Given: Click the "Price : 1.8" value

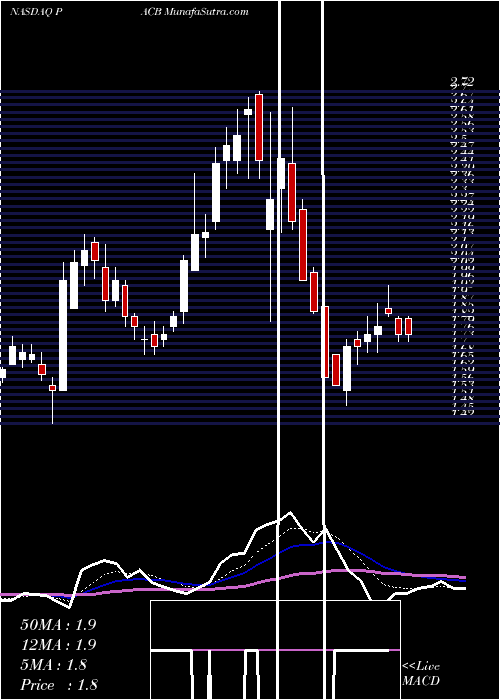Looking at the screenshot, I should (x=59, y=685).
